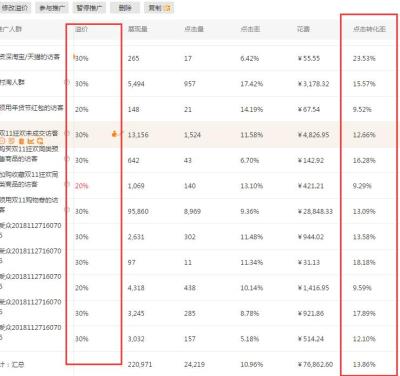Click the last small icon under 双11狂欢未成交访客
400x376 pixels.
click(40, 141)
